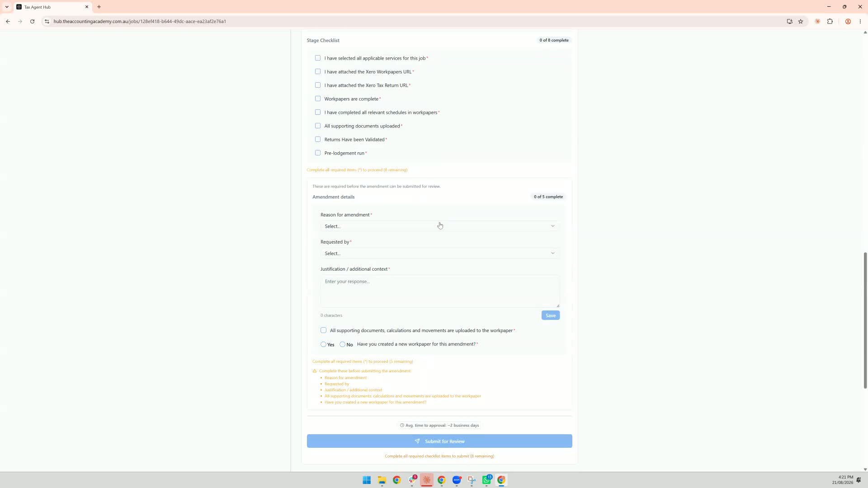
Task: Open Chrome's three-dot menu
Action: (860, 21)
